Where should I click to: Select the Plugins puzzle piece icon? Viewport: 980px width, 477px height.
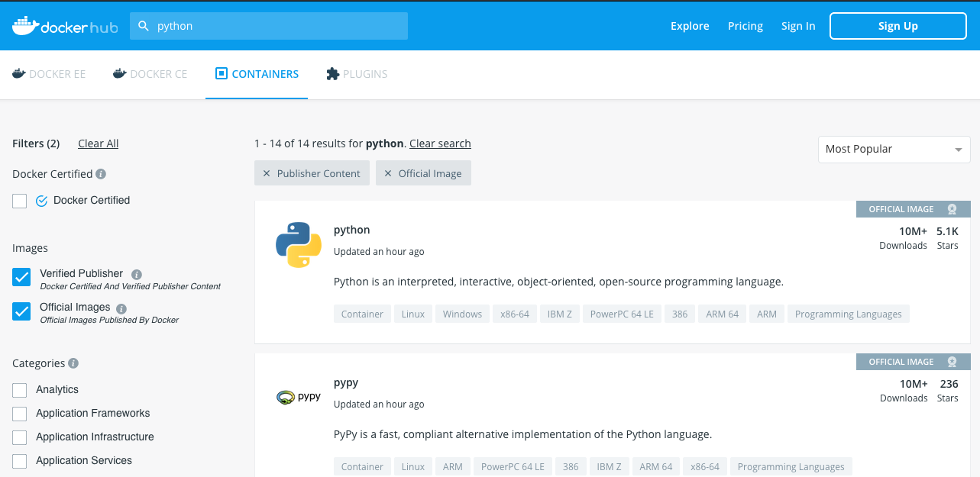(x=332, y=73)
